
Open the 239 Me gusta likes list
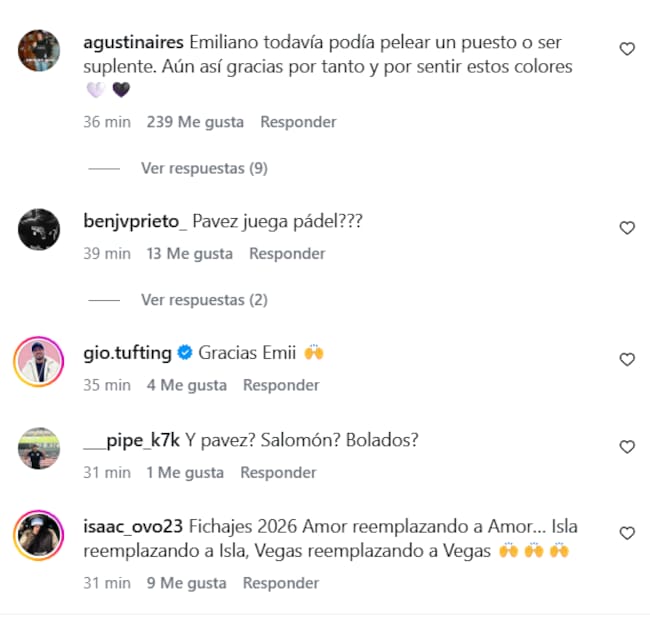tap(195, 122)
